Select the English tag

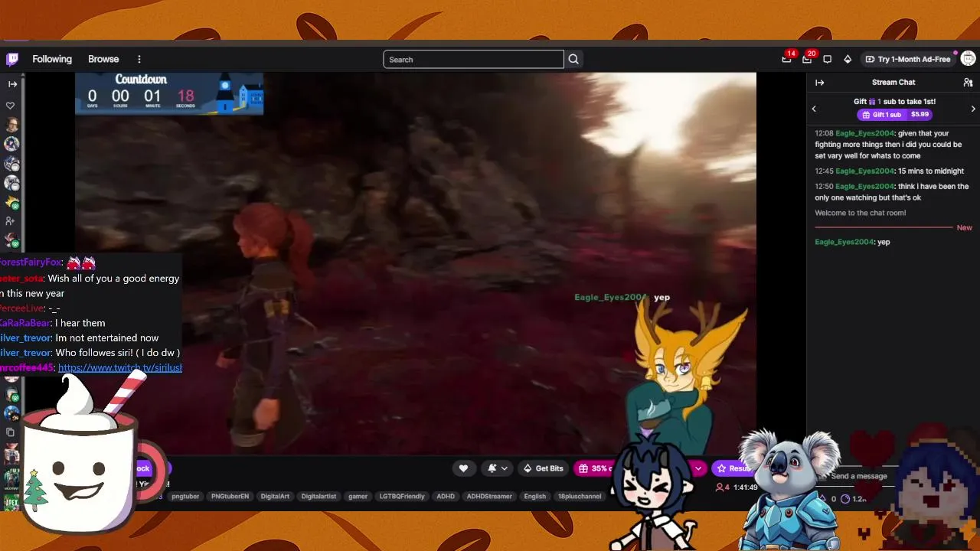point(535,496)
